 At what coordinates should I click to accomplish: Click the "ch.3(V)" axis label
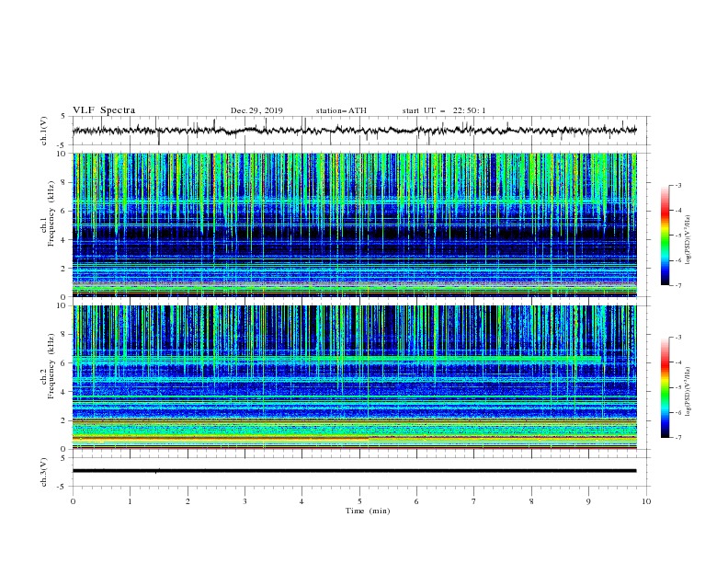[x=44, y=472]
